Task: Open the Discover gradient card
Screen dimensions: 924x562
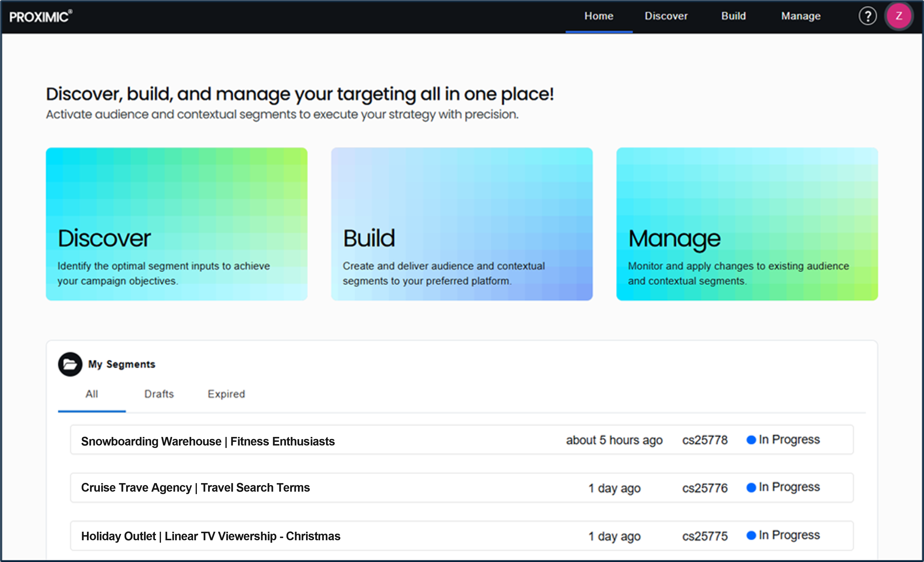Action: point(177,224)
